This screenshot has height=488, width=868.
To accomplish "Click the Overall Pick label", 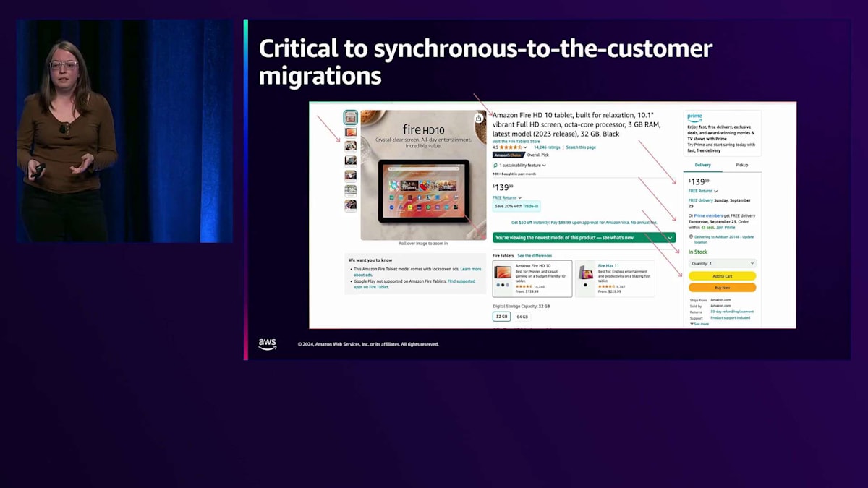I will pos(537,155).
